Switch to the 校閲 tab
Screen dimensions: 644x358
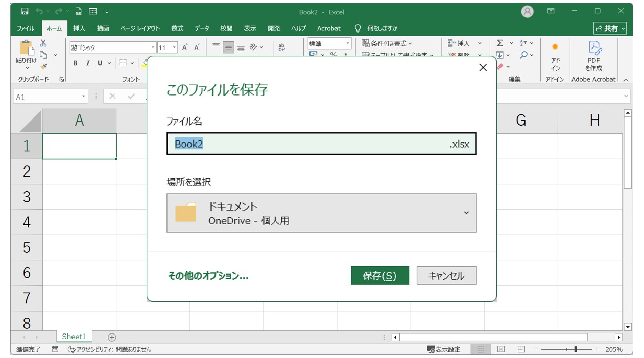[x=226, y=28]
